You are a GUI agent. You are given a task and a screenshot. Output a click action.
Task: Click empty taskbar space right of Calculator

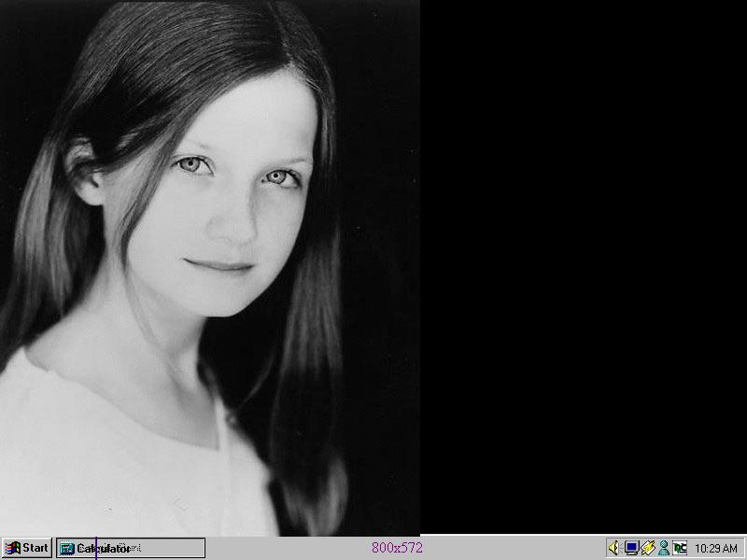coord(280,548)
